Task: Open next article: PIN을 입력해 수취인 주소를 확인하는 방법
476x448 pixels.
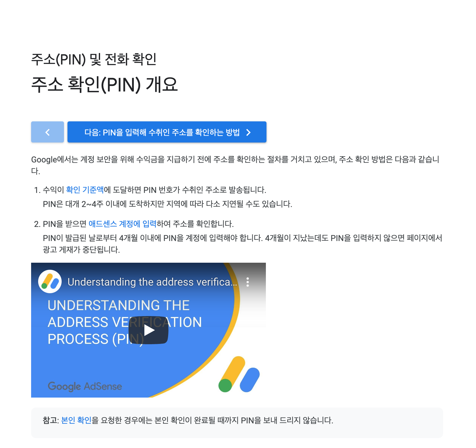Action: [x=167, y=132]
